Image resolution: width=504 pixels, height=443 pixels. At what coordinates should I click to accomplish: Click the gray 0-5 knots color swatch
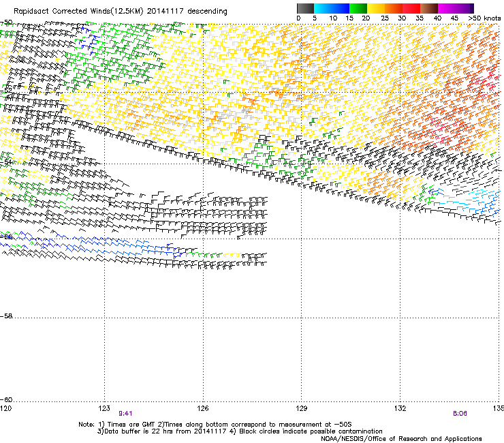tap(305, 8)
